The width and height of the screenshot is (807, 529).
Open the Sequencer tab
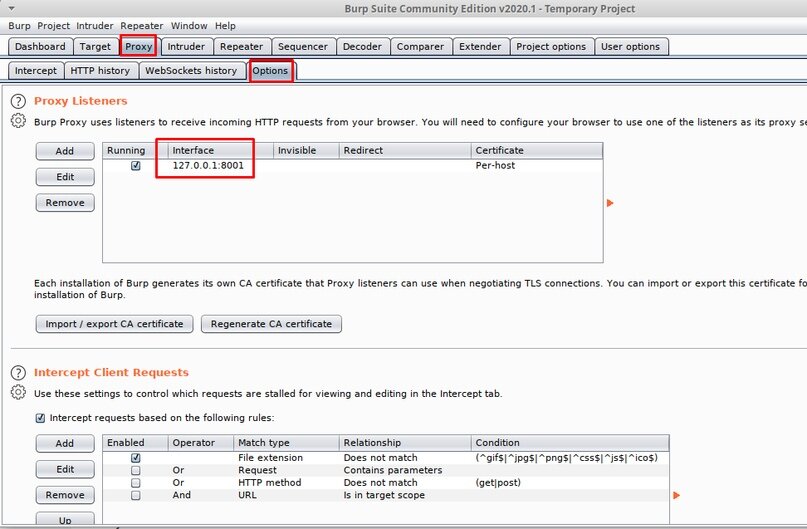point(303,46)
